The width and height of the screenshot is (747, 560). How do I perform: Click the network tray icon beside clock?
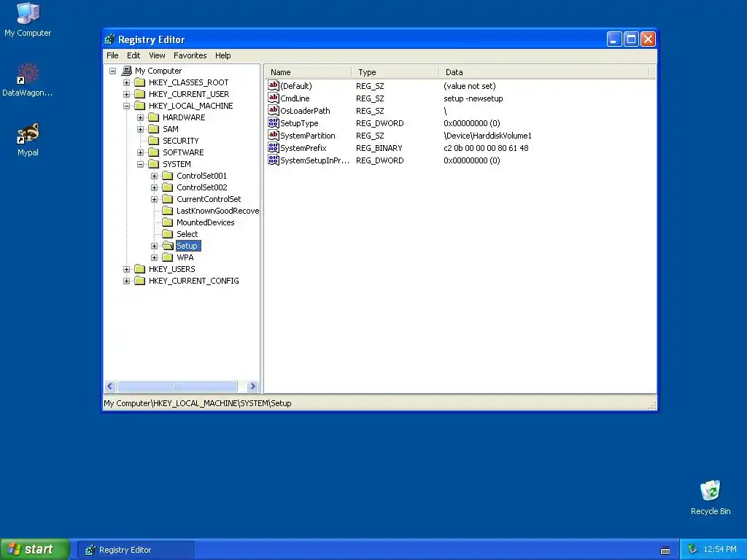pos(692,550)
